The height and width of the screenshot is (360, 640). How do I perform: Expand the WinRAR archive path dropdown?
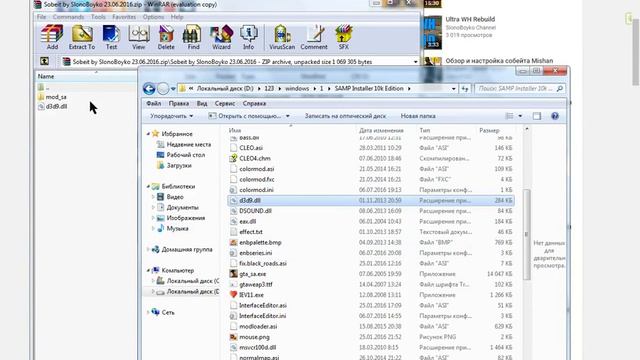click(416, 62)
